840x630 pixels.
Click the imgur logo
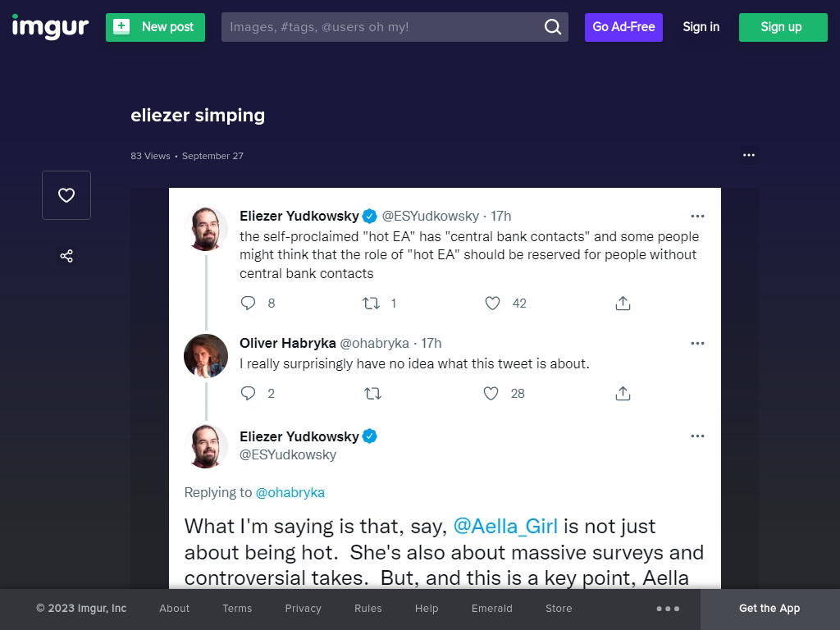(x=50, y=27)
